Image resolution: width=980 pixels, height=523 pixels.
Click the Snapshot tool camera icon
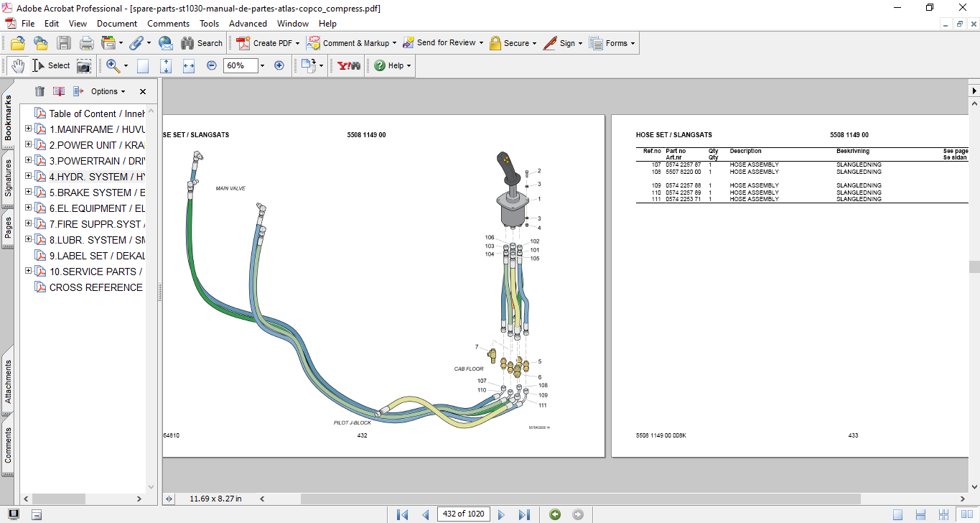pyautogui.click(x=84, y=65)
